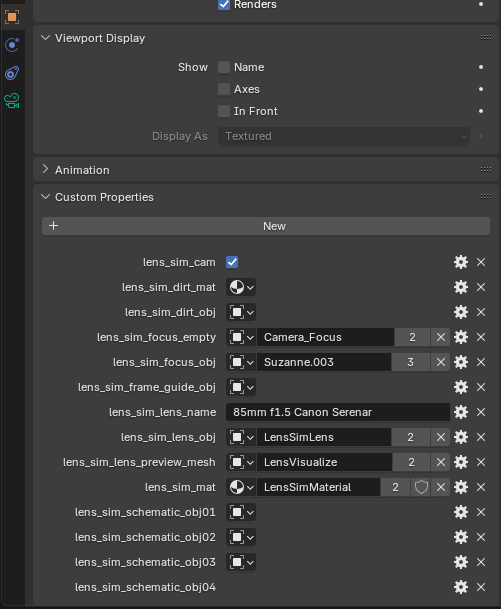Open the Object Constraints properties tab icon
This screenshot has height=609, width=501.
[x=12, y=73]
